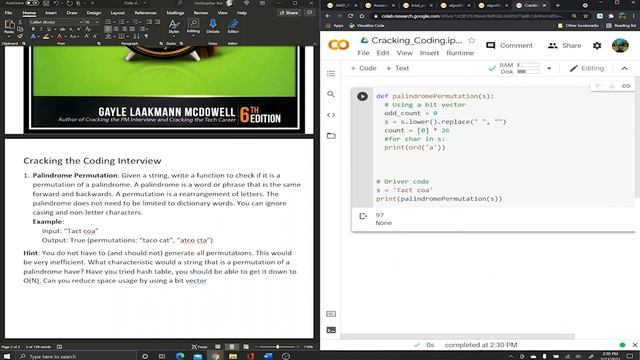Viewport: 640px width, 360px height.
Task: Click Paste in Word ribbon
Action: [9, 27]
